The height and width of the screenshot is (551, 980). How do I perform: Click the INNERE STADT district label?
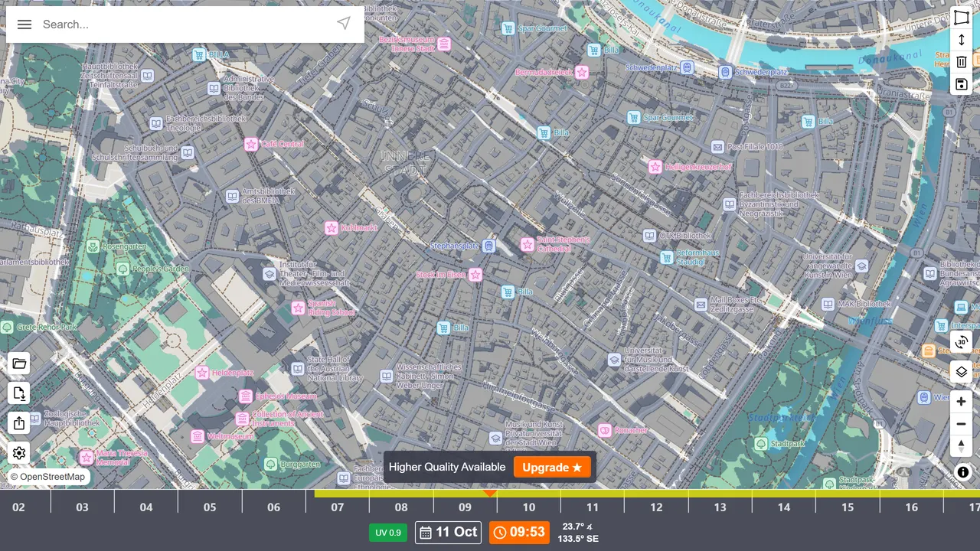pyautogui.click(x=406, y=162)
